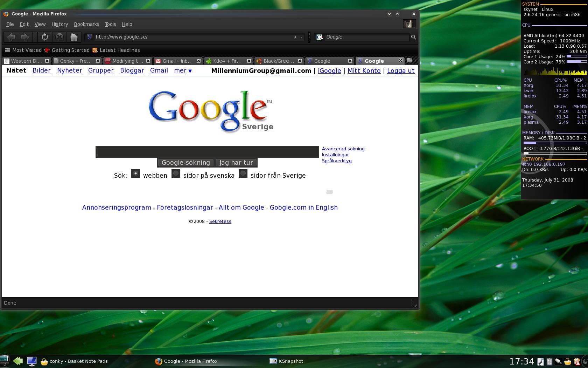
Task: Close the Kde4 + Fir... tab
Action: [x=249, y=61]
